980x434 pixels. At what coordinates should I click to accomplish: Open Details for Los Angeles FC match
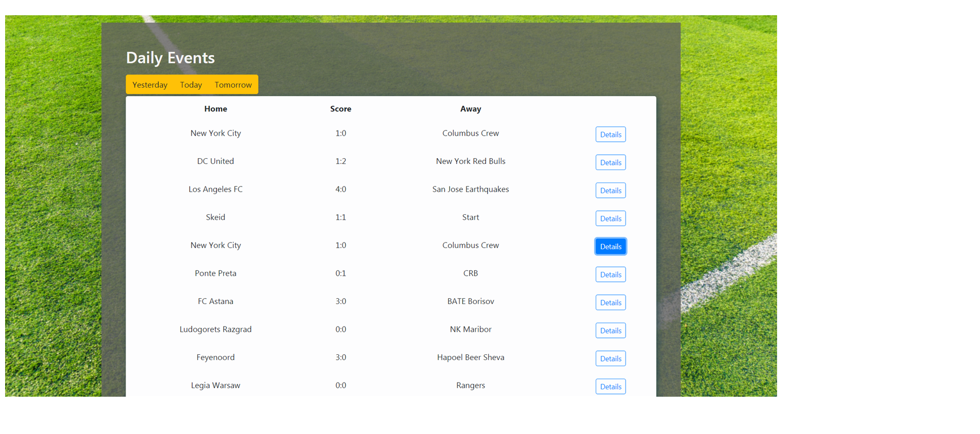tap(610, 190)
